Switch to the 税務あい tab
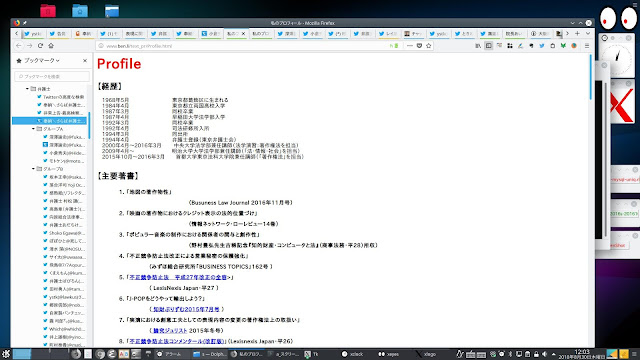640x360 pixels. (x=514, y=33)
